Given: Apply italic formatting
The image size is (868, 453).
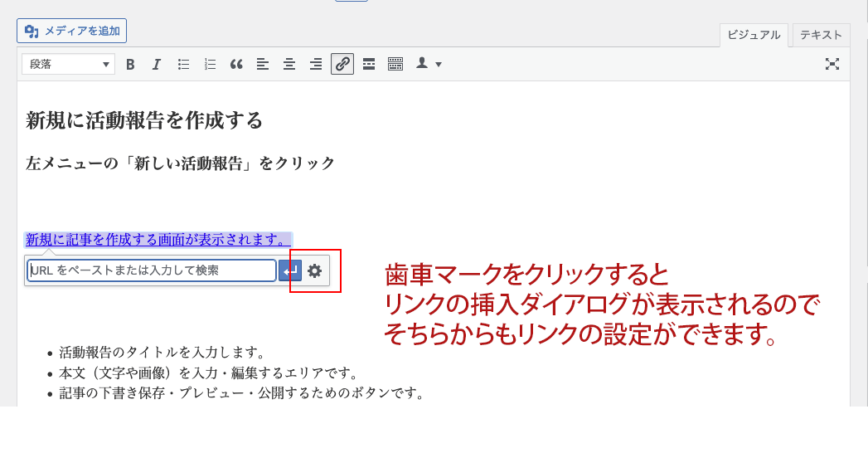Looking at the screenshot, I should click(156, 64).
